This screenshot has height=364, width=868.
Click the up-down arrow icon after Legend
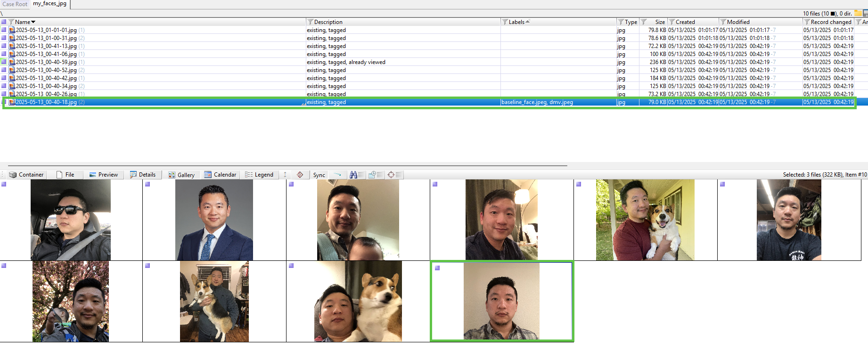tap(285, 175)
